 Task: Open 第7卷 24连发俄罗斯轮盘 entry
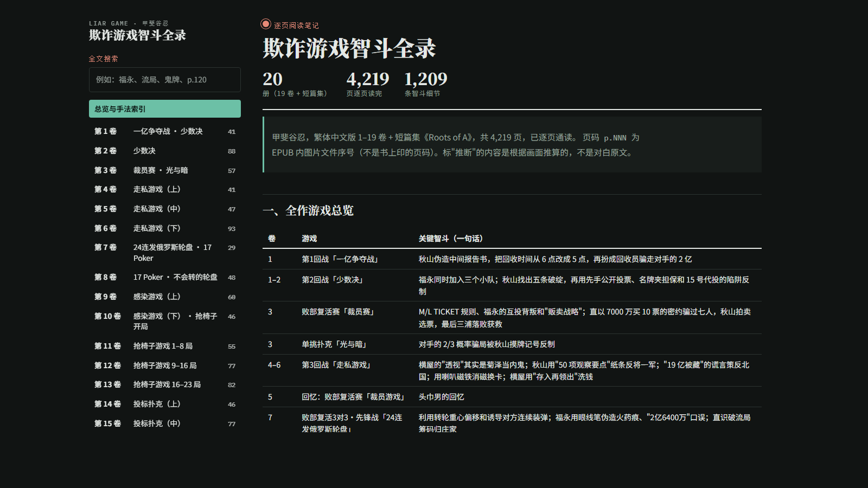tap(165, 253)
